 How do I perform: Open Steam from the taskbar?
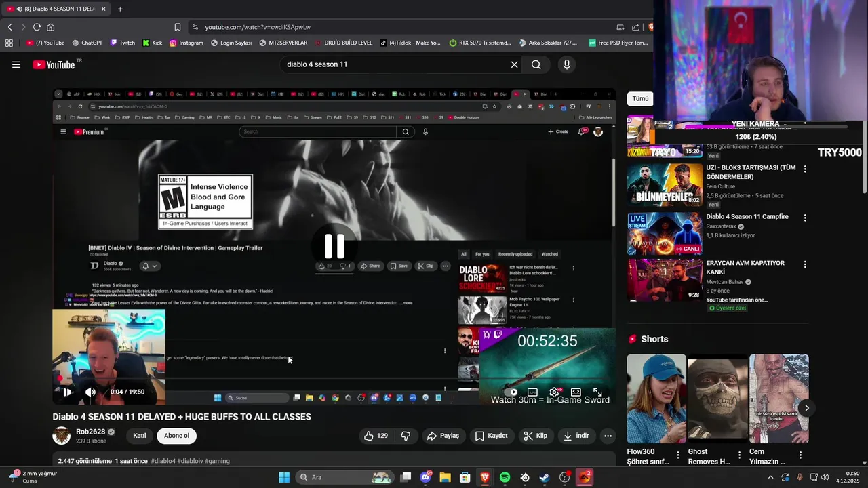[x=544, y=477]
